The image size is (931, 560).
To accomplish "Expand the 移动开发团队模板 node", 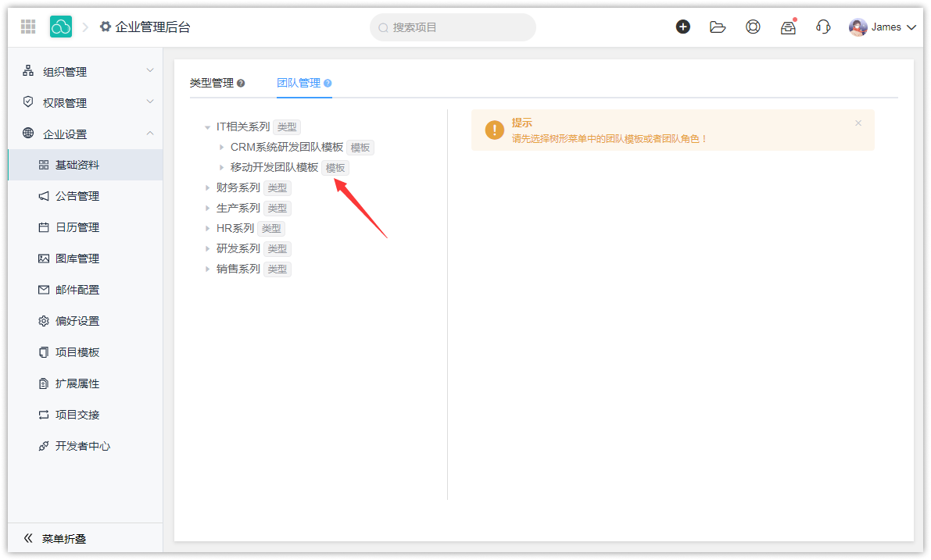I will [x=221, y=168].
